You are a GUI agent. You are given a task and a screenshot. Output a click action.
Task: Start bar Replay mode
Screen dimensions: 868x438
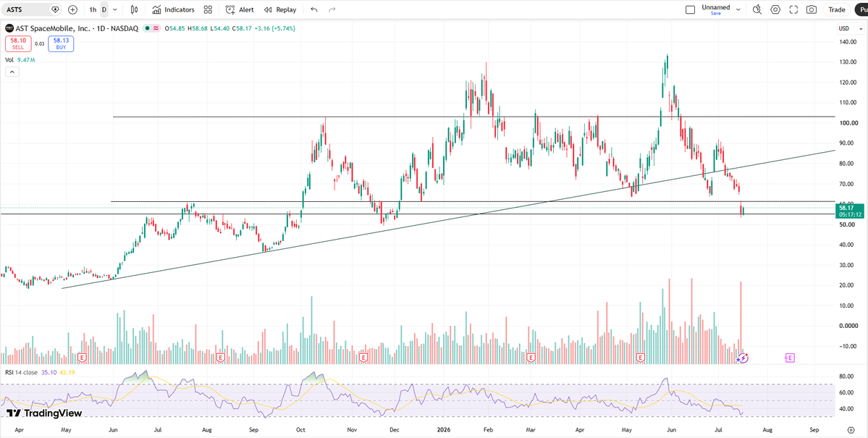[x=280, y=9]
